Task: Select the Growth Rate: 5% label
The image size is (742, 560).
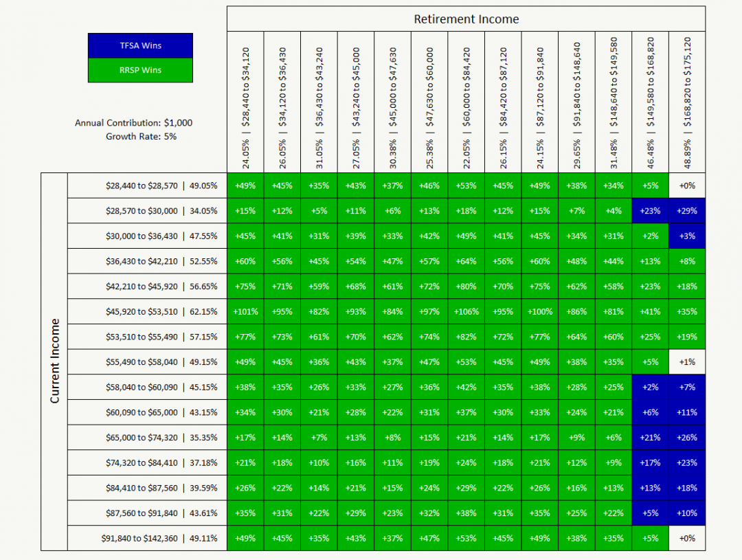Action: point(141,136)
